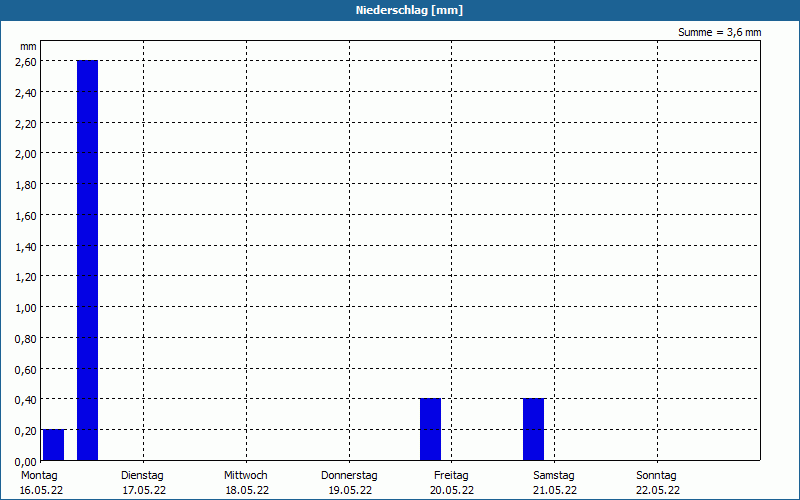Click the date 16.05.22

click(41, 490)
